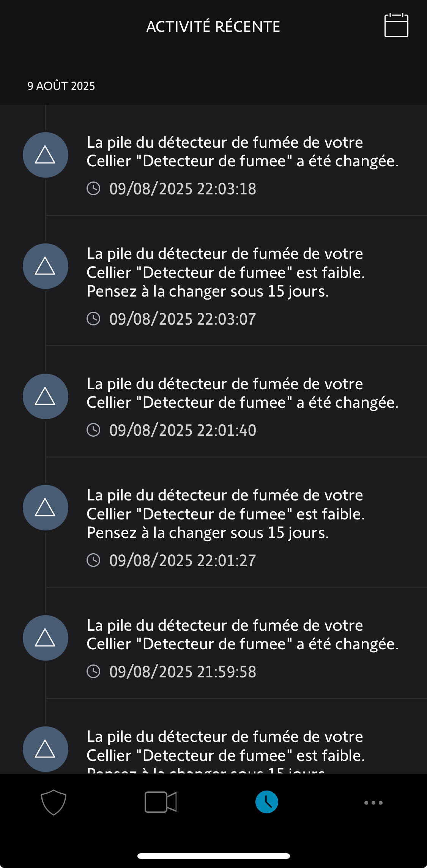Open the three-dots more menu
The height and width of the screenshot is (868, 427).
pos(373,802)
